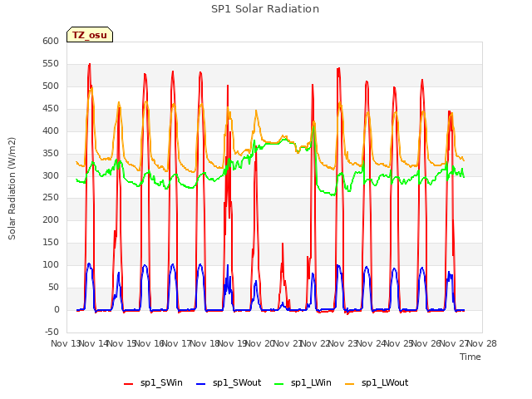Click the red sp1_SWin legend swatch

tap(129, 384)
